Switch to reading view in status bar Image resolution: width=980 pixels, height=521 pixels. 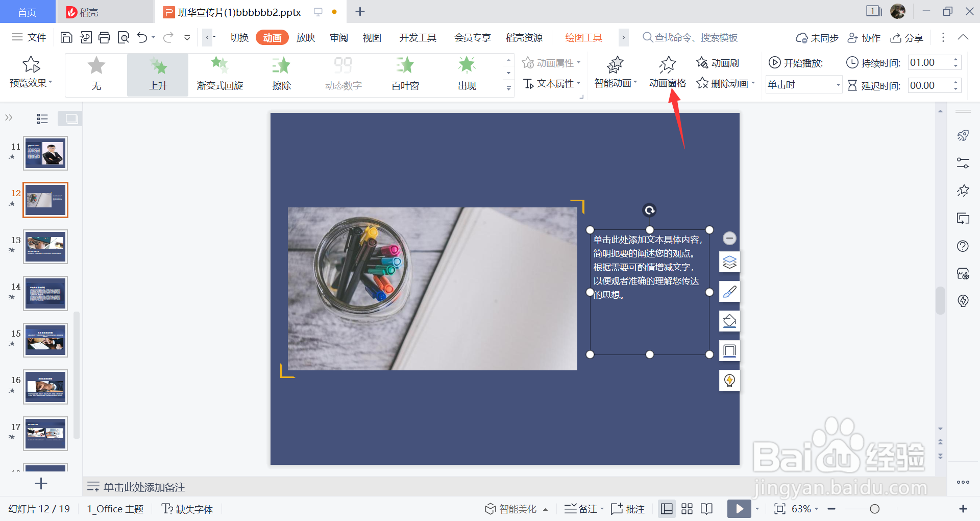pos(707,509)
